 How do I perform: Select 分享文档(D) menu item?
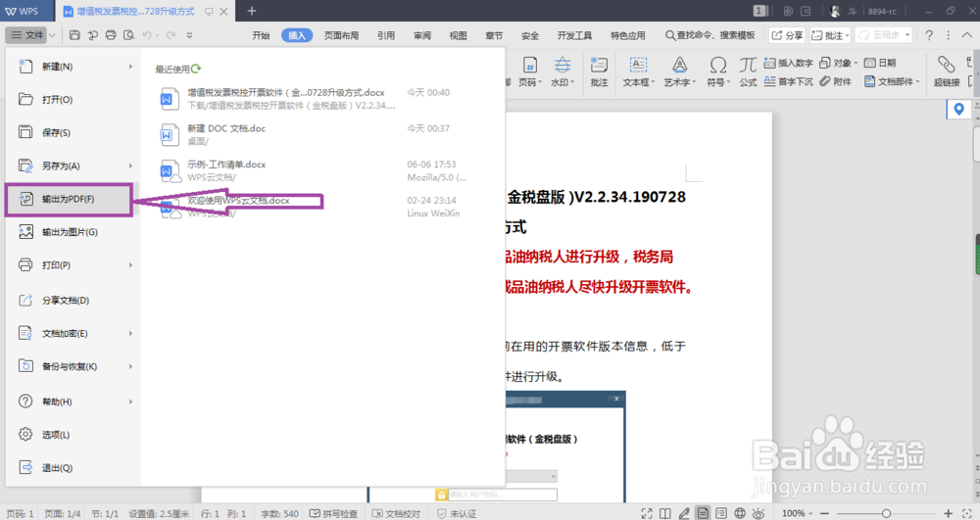coord(73,301)
